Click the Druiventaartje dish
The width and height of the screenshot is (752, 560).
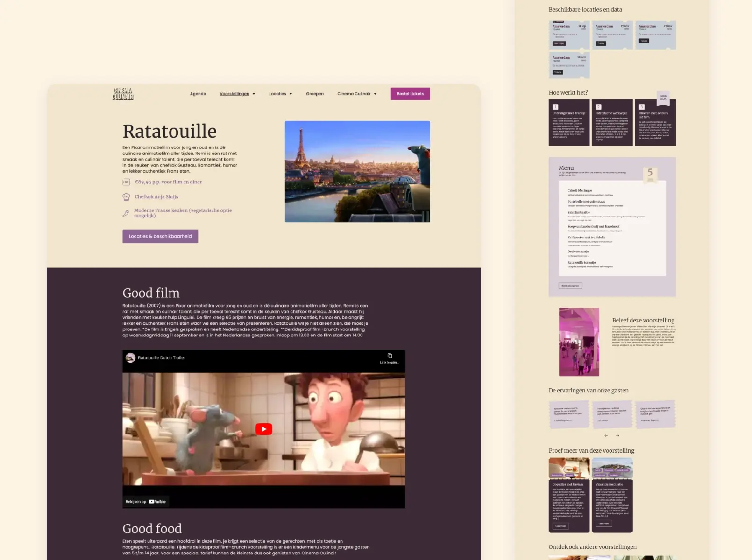coord(578,252)
